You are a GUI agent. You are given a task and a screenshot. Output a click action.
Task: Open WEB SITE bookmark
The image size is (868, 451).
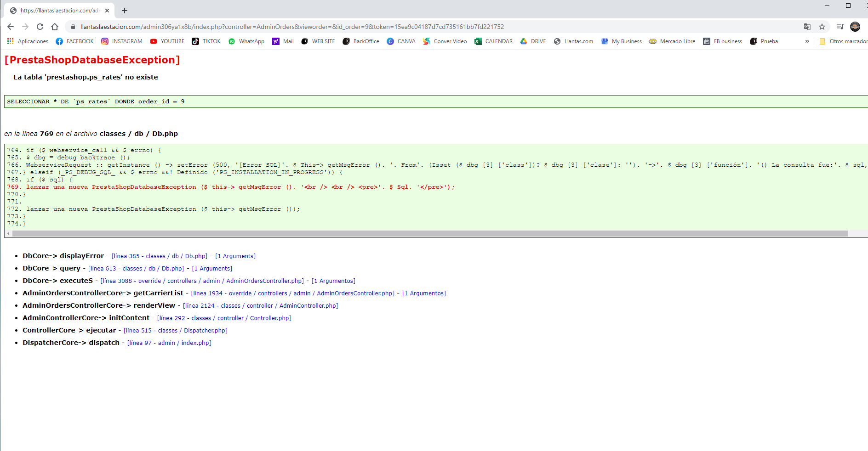pos(318,41)
